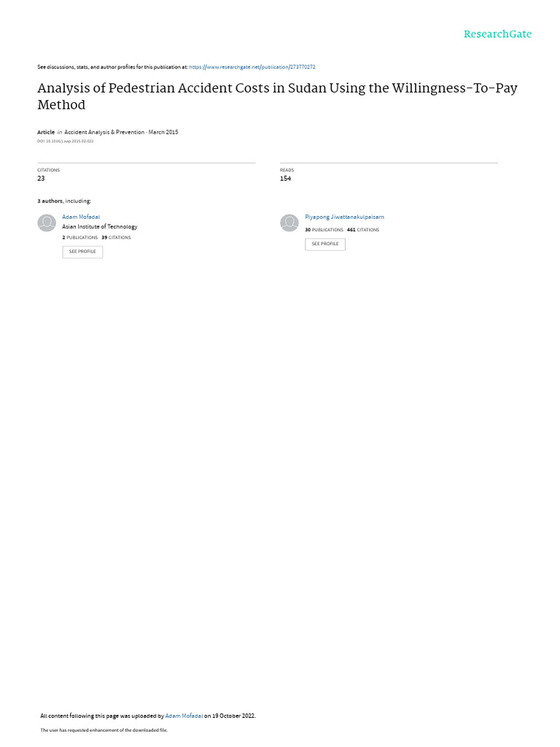
Task: Click Asian Institute of Technology affiliation
Action: 99,227
